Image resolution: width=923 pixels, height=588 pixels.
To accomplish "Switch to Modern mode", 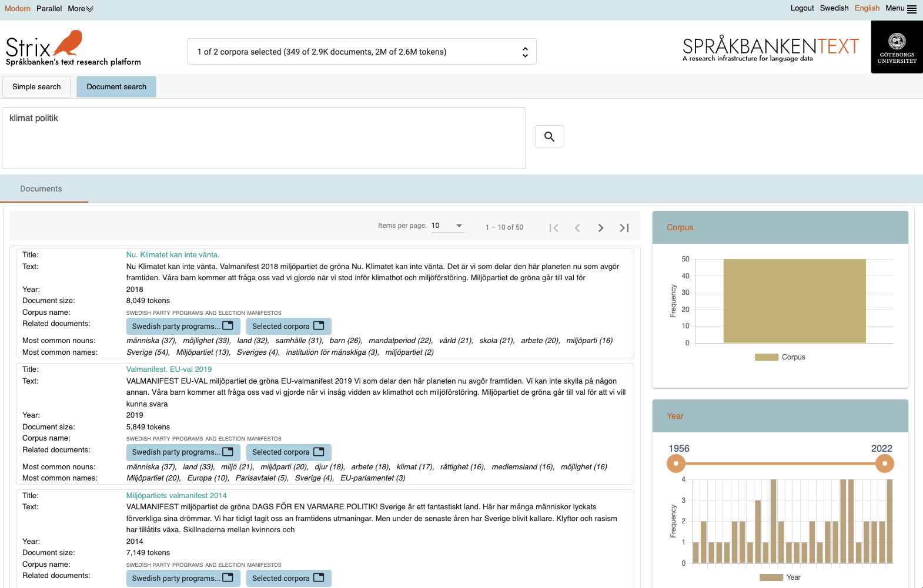I will point(18,9).
